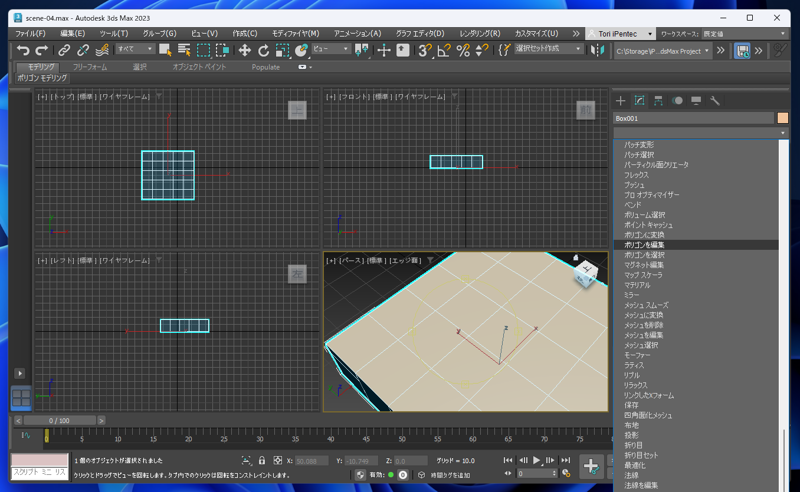Open the Display tab in command panel

point(696,101)
